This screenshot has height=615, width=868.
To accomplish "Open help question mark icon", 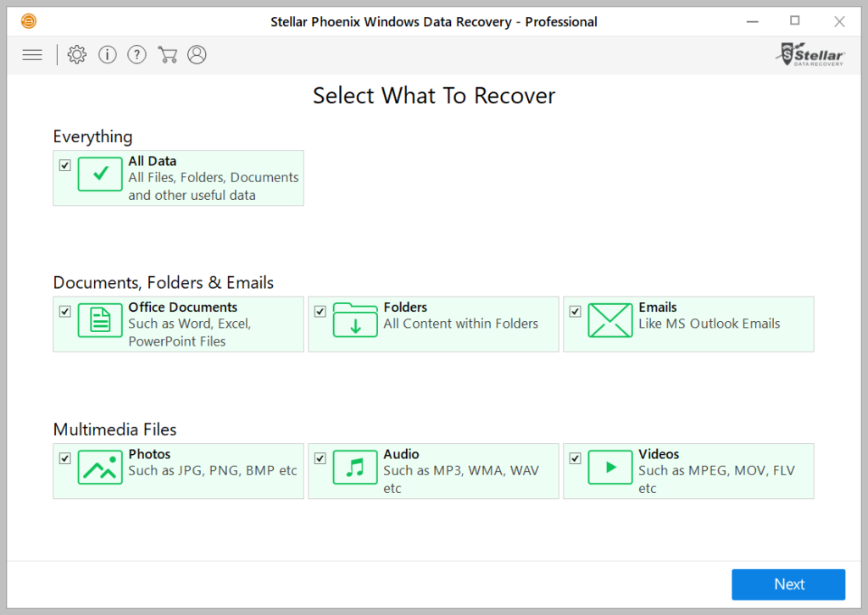I will 136,54.
